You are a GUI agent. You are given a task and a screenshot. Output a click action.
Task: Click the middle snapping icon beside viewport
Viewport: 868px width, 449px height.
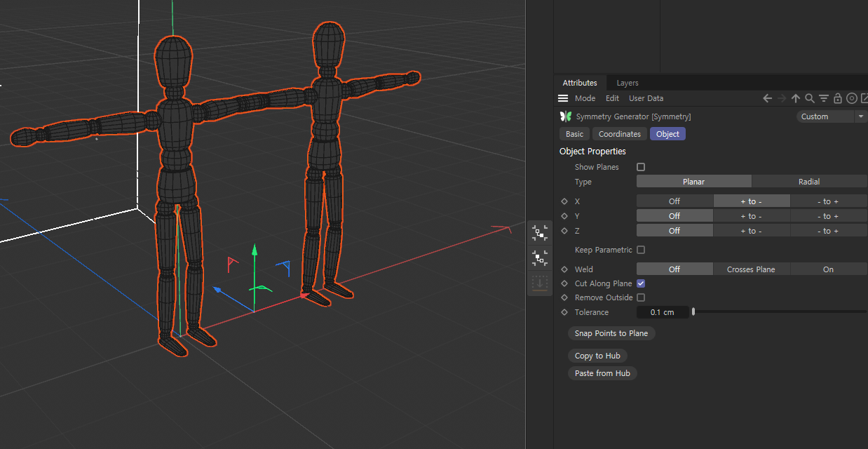540,258
